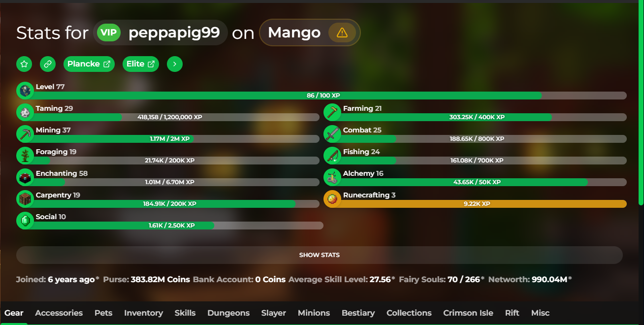Screen dimensions: 644x325
Task: Click the favorite star icon button
Action: pos(24,64)
